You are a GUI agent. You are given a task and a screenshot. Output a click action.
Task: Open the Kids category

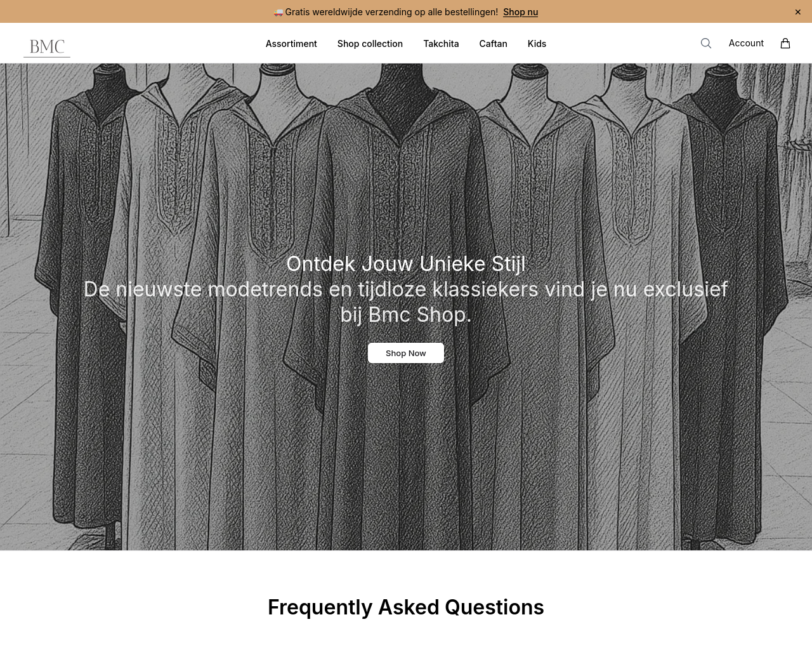[x=537, y=44]
